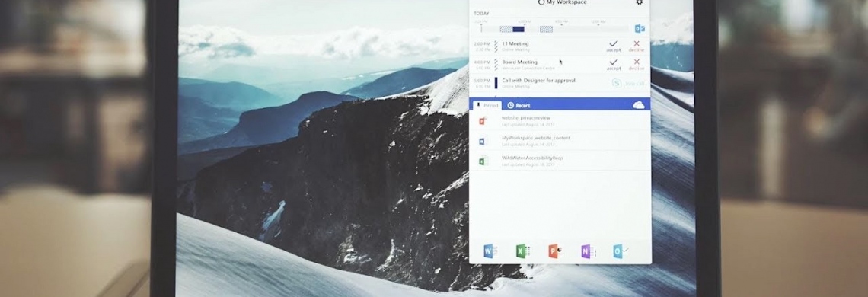
Task: Open the settings gear in My Workspace
Action: pos(640,2)
